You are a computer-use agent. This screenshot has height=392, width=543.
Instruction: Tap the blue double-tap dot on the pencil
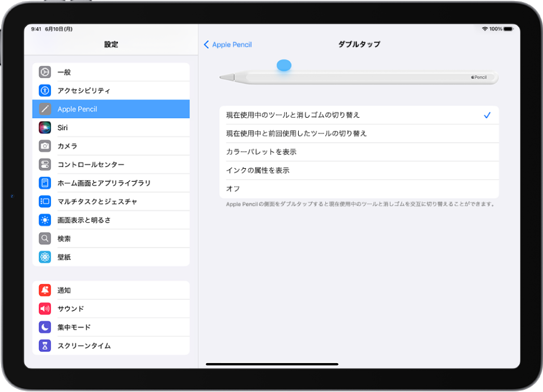pyautogui.click(x=284, y=65)
